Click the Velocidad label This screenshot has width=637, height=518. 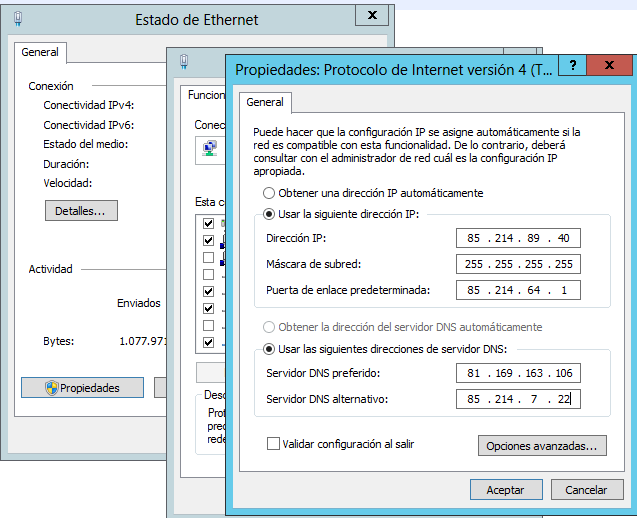pyautogui.click(x=67, y=183)
